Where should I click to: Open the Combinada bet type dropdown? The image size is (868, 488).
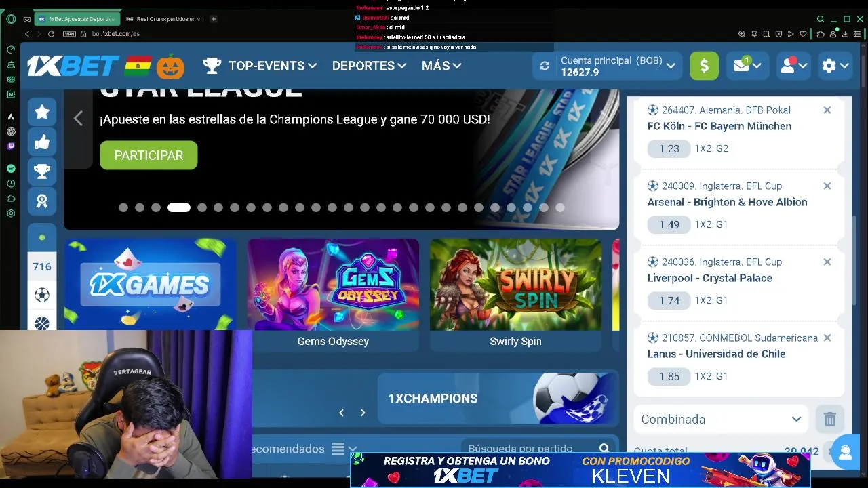coord(721,419)
